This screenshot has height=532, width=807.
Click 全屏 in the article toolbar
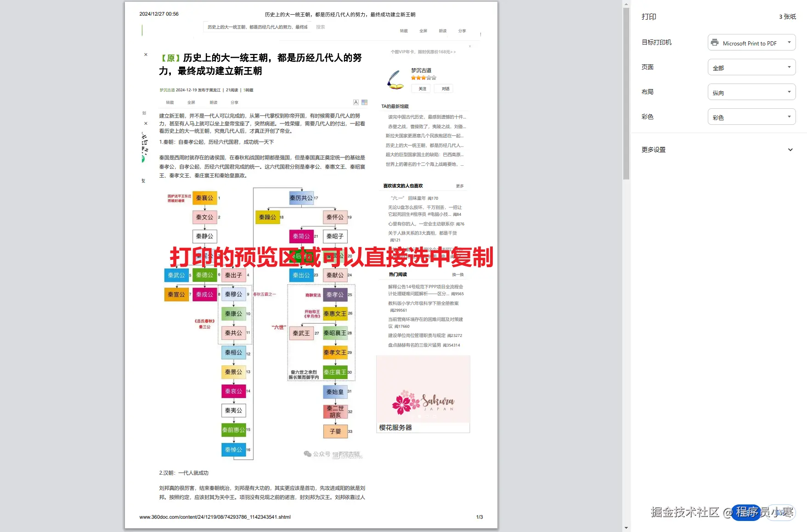coord(191,102)
